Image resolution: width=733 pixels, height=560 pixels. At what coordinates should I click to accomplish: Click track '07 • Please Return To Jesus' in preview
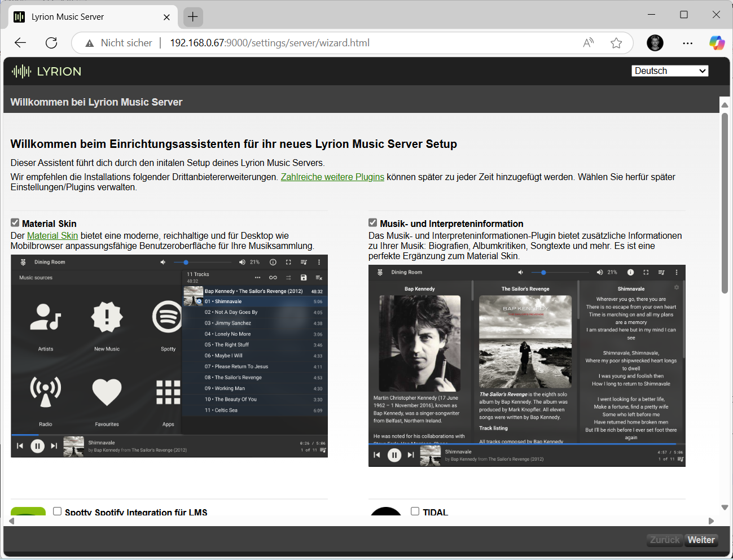tap(254, 367)
